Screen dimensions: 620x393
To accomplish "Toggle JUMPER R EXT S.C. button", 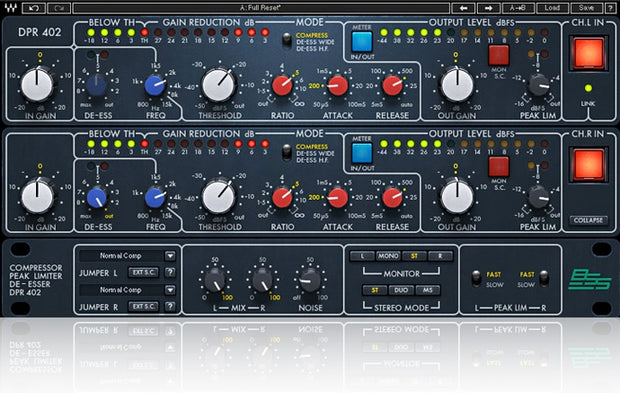I will pos(143,306).
